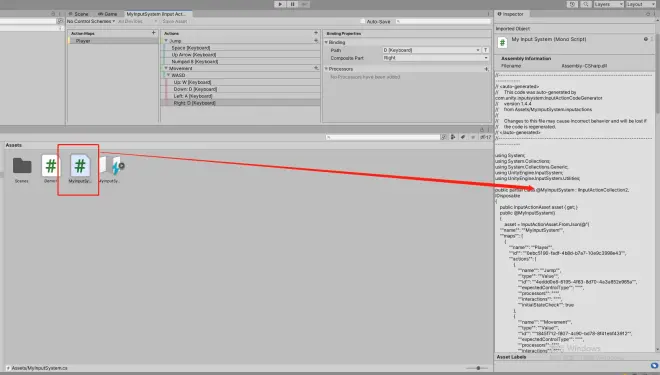The width and height of the screenshot is (660, 375).
Task: Click the Search by Label icon in Project panel
Action: 463,137
